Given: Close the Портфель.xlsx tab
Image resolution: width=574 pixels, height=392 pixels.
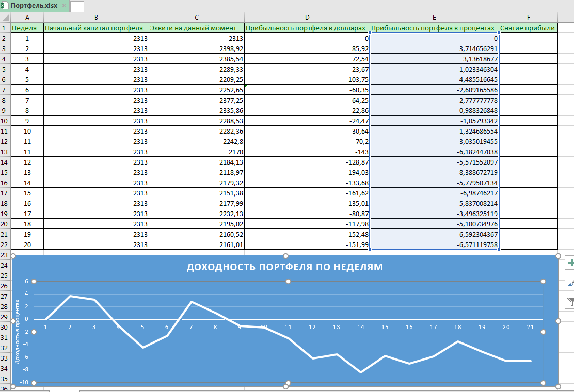Looking at the screenshot, I should click(64, 6).
